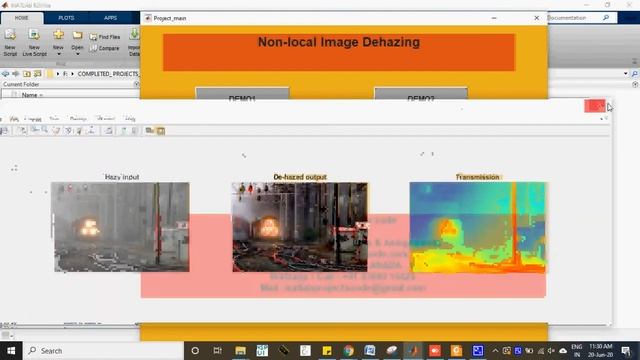The height and width of the screenshot is (360, 640).
Task: Click the Link Plot icon in figure toolbar
Action: point(109,130)
